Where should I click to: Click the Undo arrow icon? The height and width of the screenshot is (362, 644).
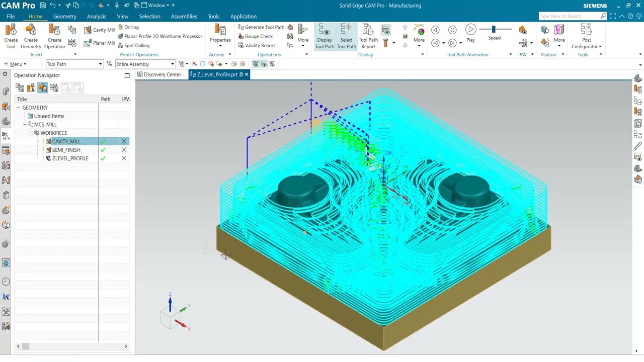[52, 6]
